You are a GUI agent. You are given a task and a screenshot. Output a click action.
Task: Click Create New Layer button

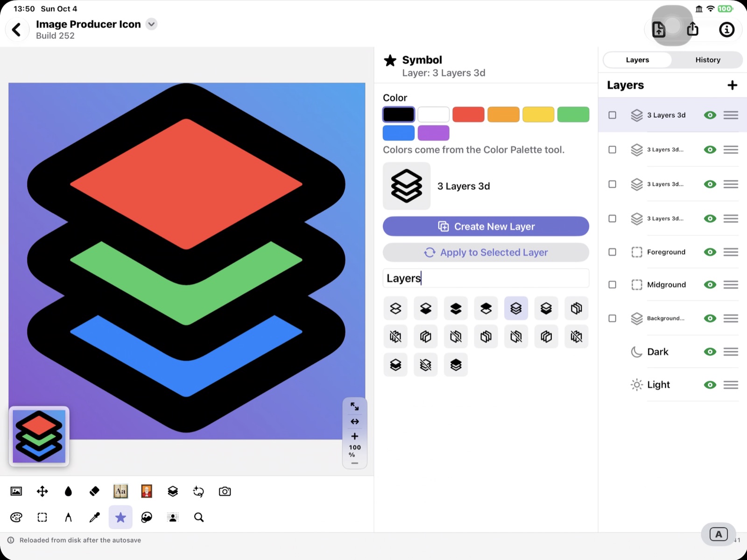(486, 227)
